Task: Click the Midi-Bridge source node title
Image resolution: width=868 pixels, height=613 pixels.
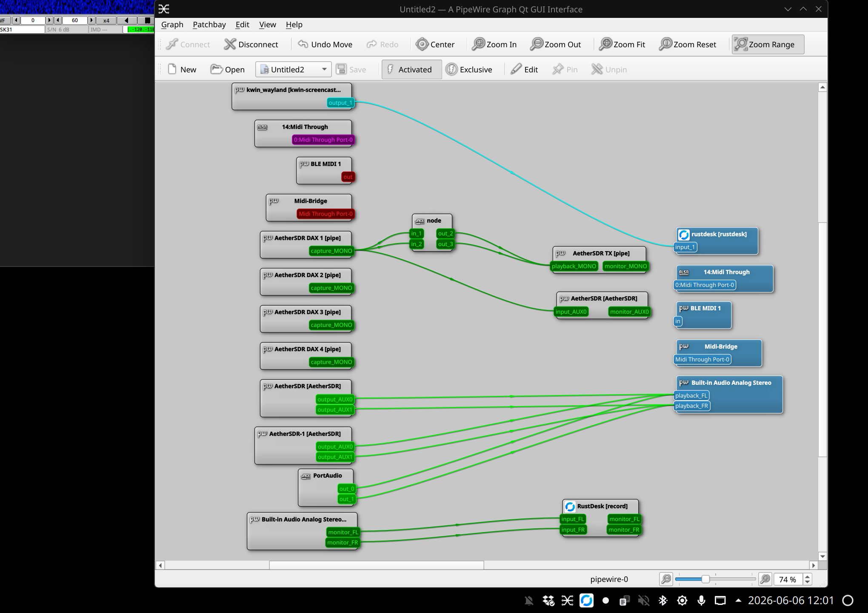Action: [x=311, y=201]
